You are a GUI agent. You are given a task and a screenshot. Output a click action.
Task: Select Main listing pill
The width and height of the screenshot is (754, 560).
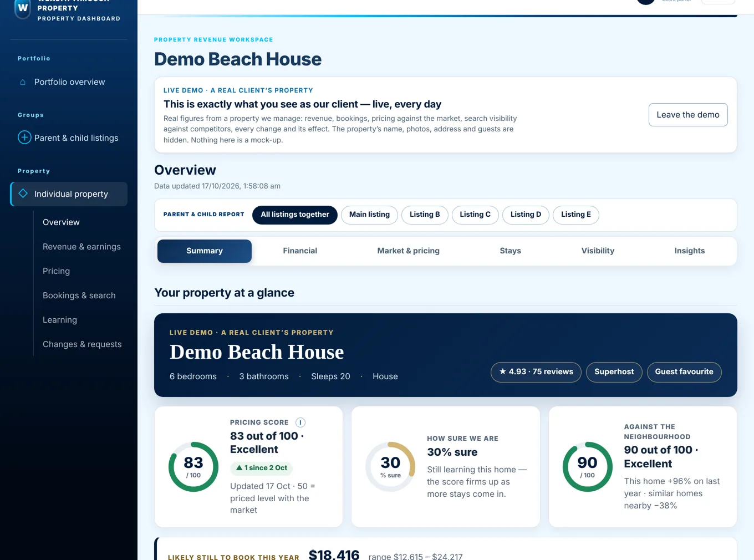pyautogui.click(x=369, y=215)
